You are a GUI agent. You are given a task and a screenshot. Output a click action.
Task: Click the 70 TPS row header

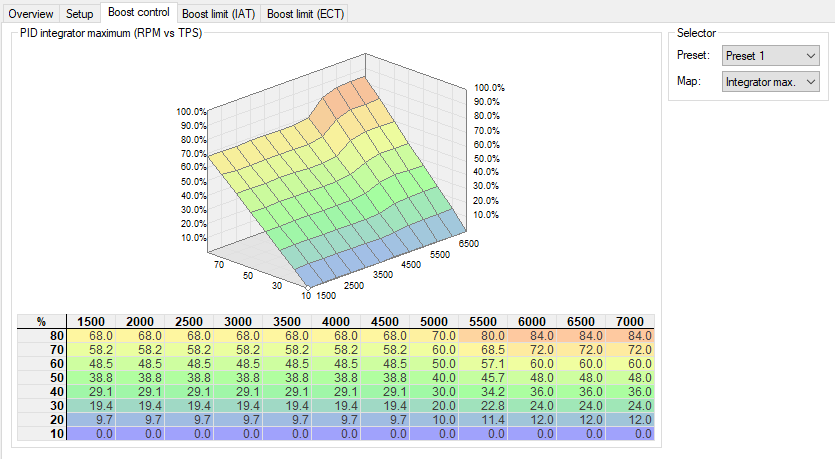[42, 350]
